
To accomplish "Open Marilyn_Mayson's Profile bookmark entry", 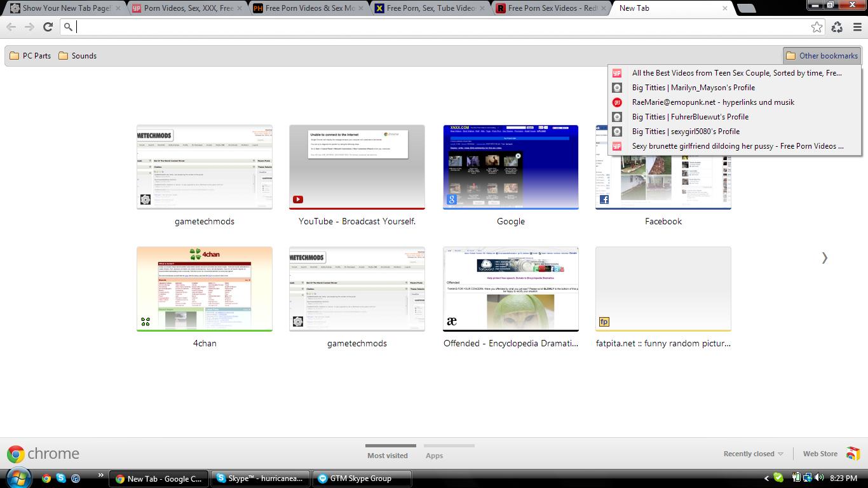I will pos(735,88).
